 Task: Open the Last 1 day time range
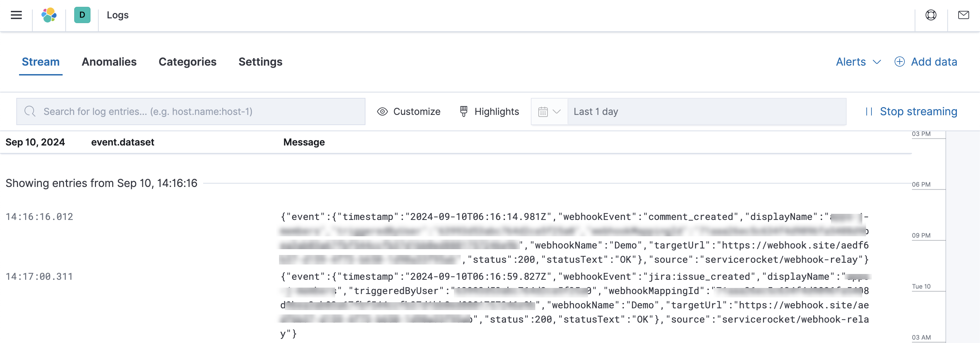click(707, 112)
